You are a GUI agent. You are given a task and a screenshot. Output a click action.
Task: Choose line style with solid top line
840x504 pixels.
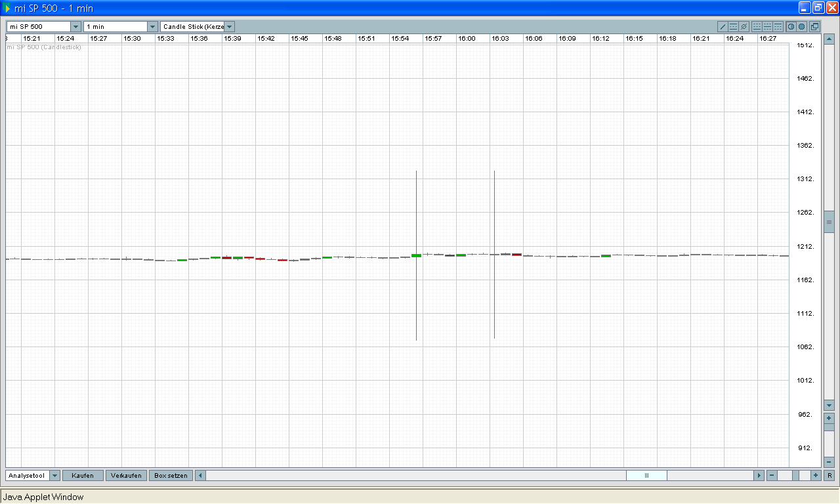point(778,27)
